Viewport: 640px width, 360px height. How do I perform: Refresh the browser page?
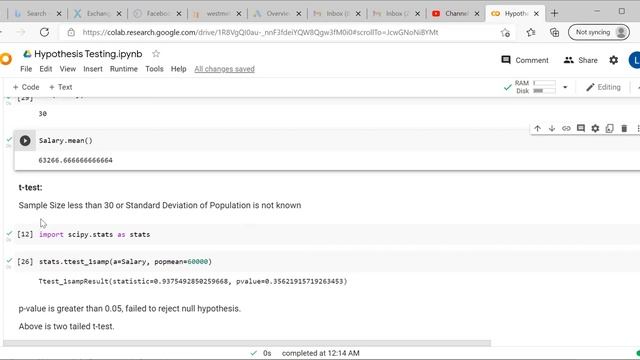(44, 32)
